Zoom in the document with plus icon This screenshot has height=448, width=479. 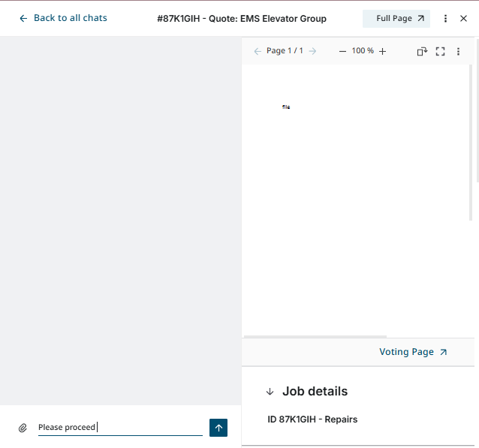tap(382, 51)
